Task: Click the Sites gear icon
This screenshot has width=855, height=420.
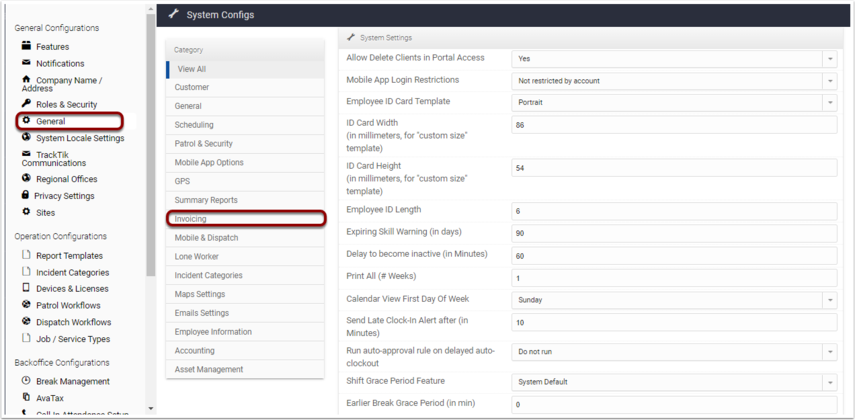Action: pos(26,212)
